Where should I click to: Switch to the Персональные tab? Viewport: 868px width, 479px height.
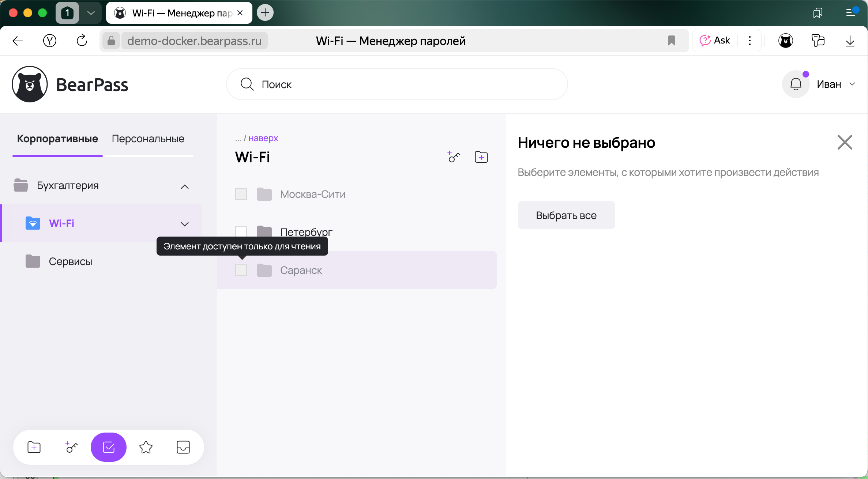click(x=148, y=139)
